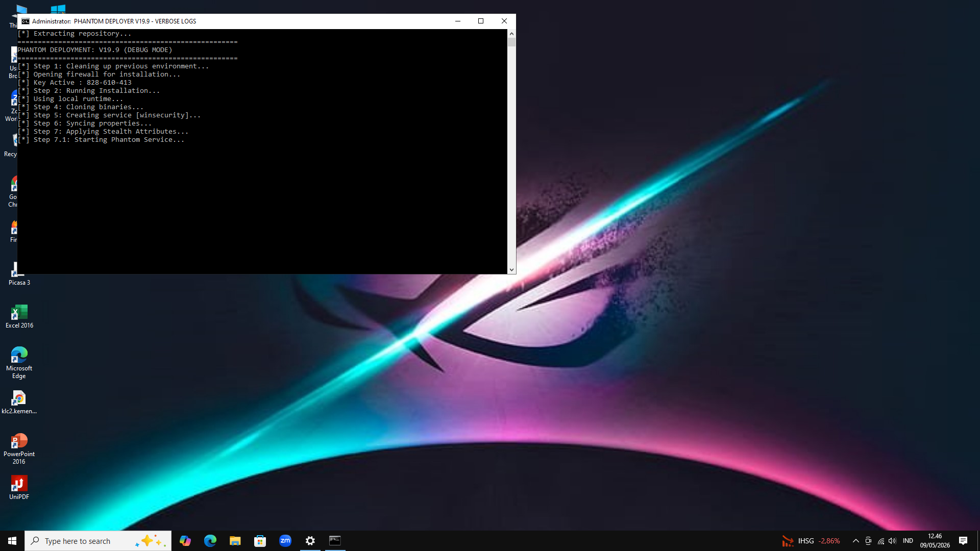Select the PowerPoint 2016 desktop shortcut
The image size is (980, 551).
click(x=19, y=449)
